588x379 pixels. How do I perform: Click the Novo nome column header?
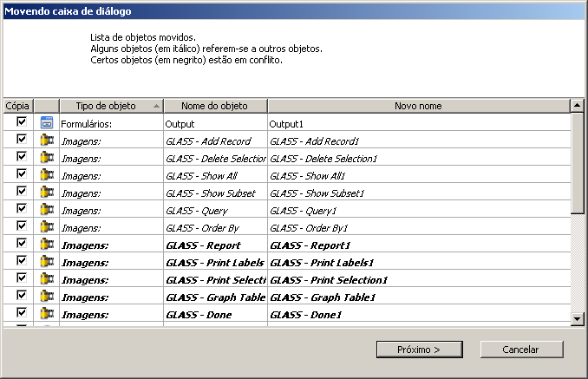tap(418, 106)
